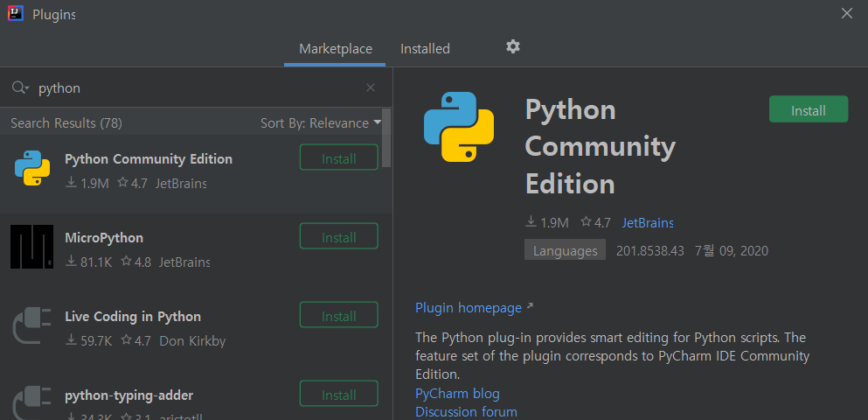Clear the python search text
The height and width of the screenshot is (420, 868).
click(x=371, y=87)
